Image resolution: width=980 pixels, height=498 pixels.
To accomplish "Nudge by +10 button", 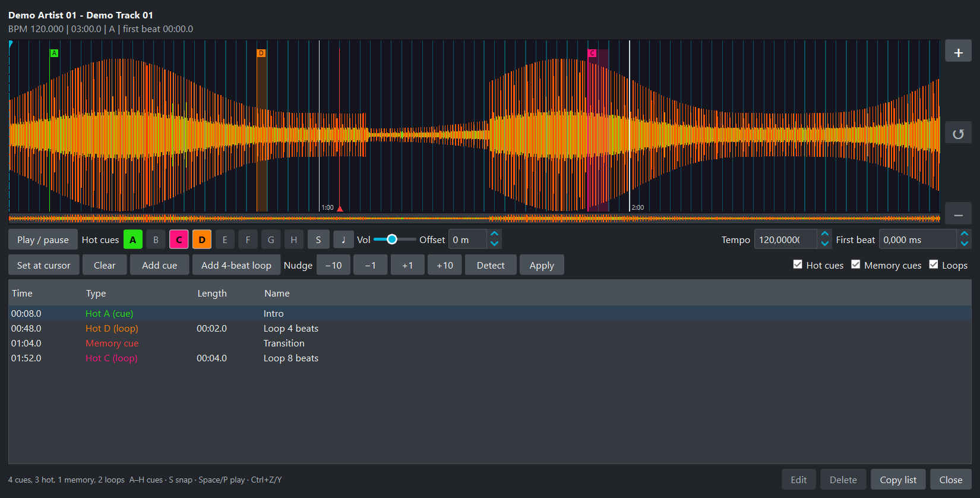I will 445,265.
